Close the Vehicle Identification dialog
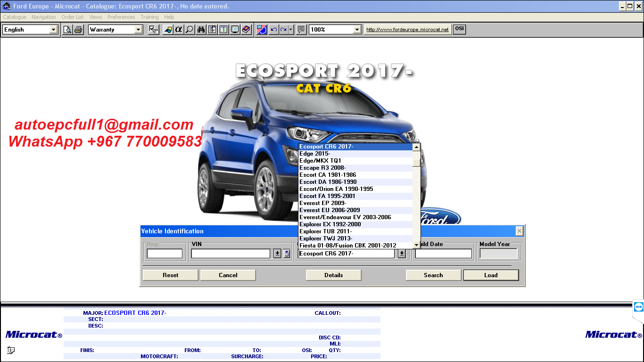The width and height of the screenshot is (644, 362). coord(519,231)
